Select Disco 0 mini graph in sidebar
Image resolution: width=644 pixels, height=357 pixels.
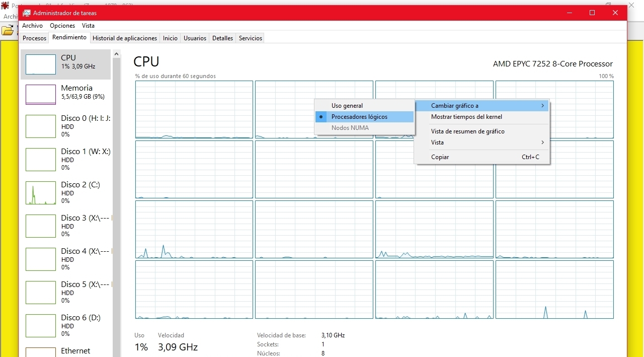click(41, 126)
